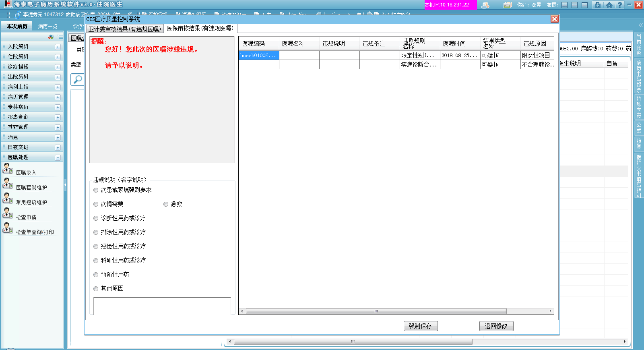
Task: Open 检查申请 in the sidebar
Action: 26,217
